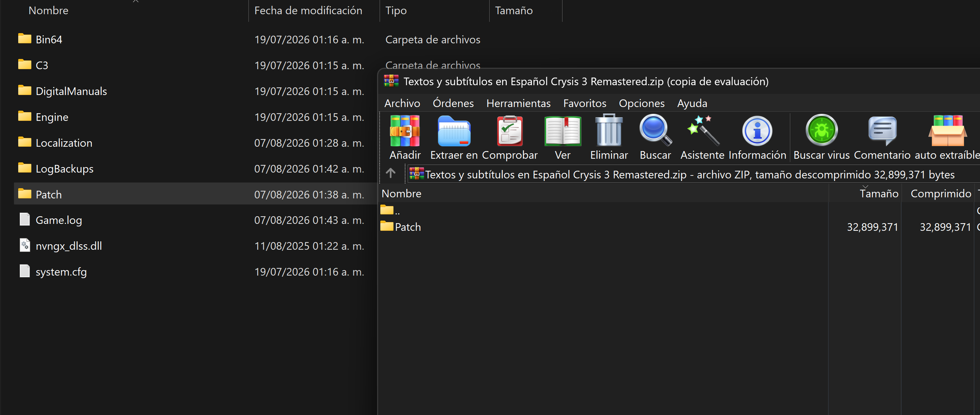Click Localization date 07/08/2026 01:28 a. m.
This screenshot has height=415, width=980.
point(309,142)
